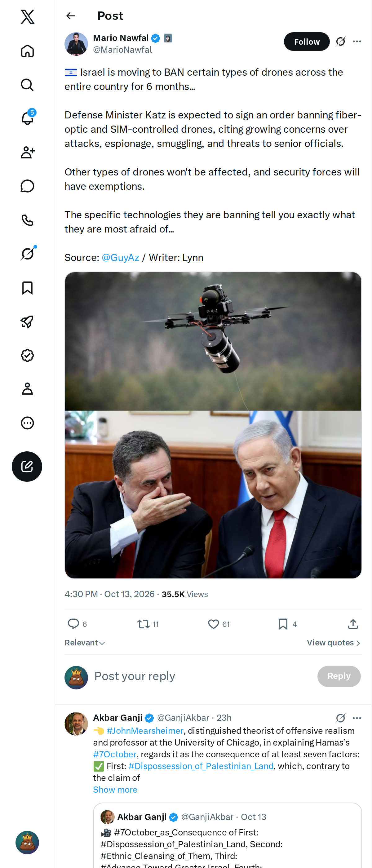Open the Search magnifier in sidebar
372x868 pixels.
27,85
